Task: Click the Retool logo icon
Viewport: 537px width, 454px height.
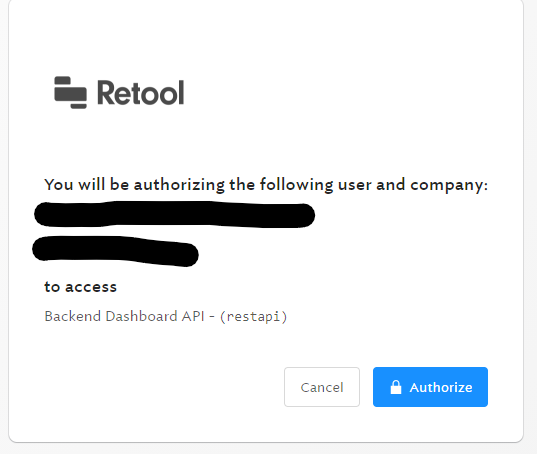Action: [71, 92]
